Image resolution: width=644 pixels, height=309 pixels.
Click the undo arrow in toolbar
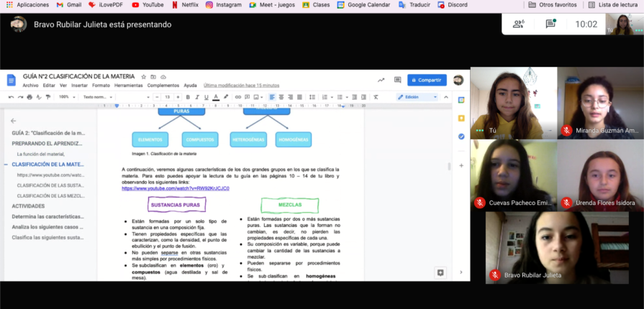[x=11, y=97]
